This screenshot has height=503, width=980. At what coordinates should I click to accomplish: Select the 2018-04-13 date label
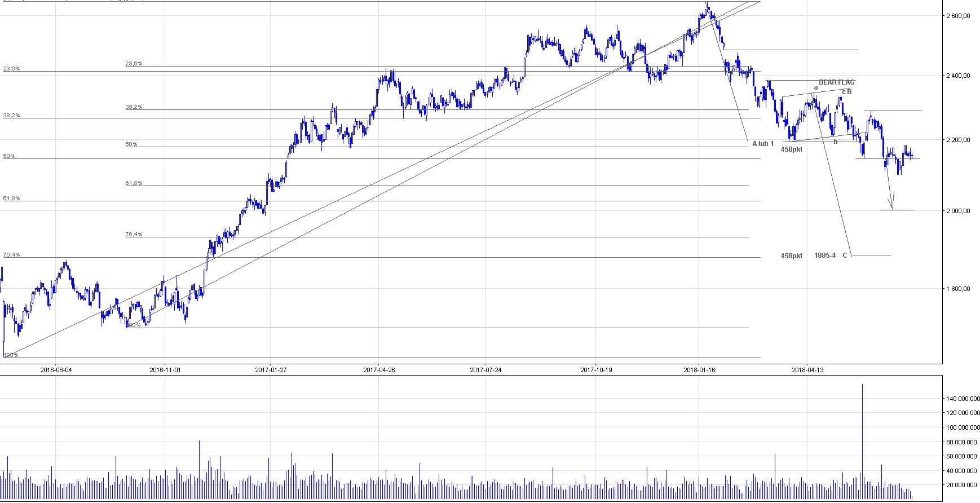click(x=807, y=370)
